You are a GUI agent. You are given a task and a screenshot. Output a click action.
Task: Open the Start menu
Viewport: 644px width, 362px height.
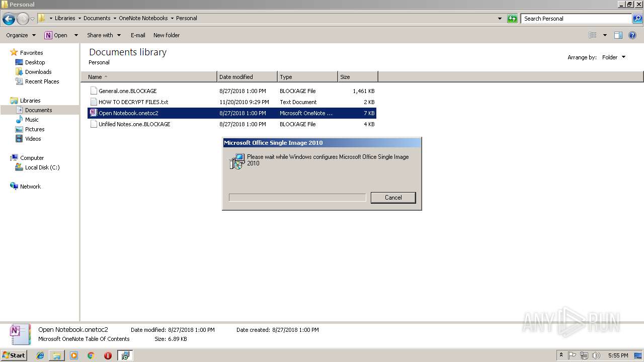pyautogui.click(x=14, y=355)
